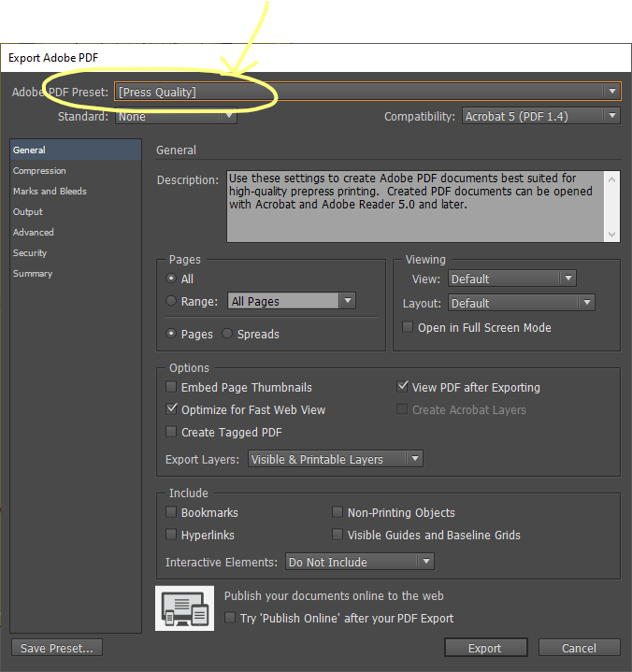Uncheck View PDF after Exporting
The width and height of the screenshot is (632, 672).
(402, 387)
